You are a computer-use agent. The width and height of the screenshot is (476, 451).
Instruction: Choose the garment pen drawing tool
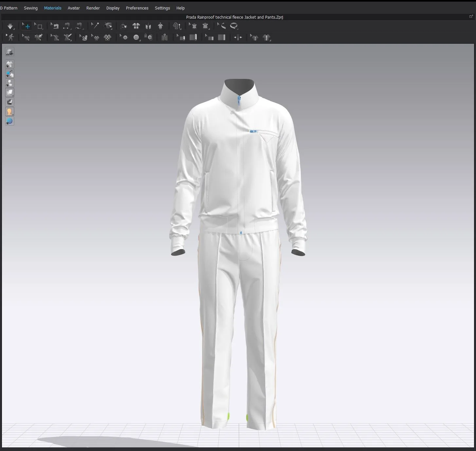[x=38, y=37]
